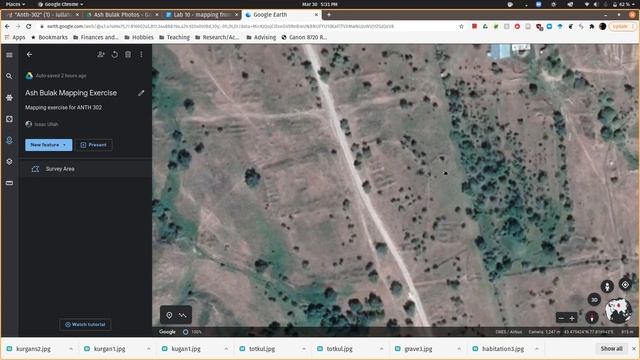The width and height of the screenshot is (640, 360).
Task: Select draw line or shape tool
Action: (182, 315)
